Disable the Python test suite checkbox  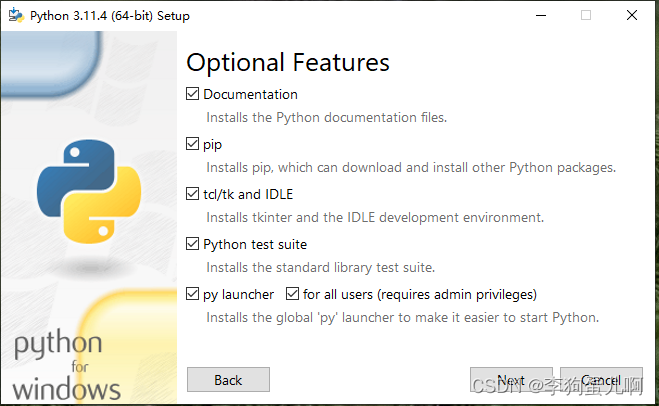(192, 244)
